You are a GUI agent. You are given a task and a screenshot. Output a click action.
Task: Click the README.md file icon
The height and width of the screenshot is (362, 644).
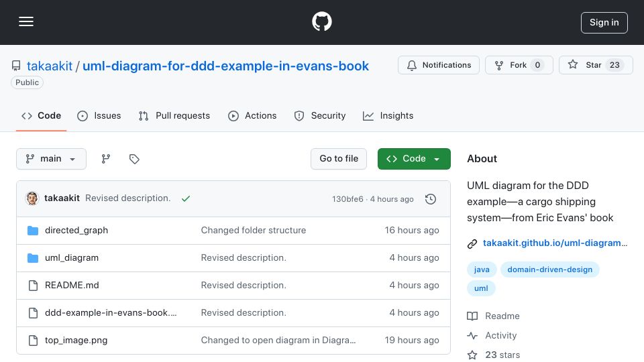pos(33,286)
